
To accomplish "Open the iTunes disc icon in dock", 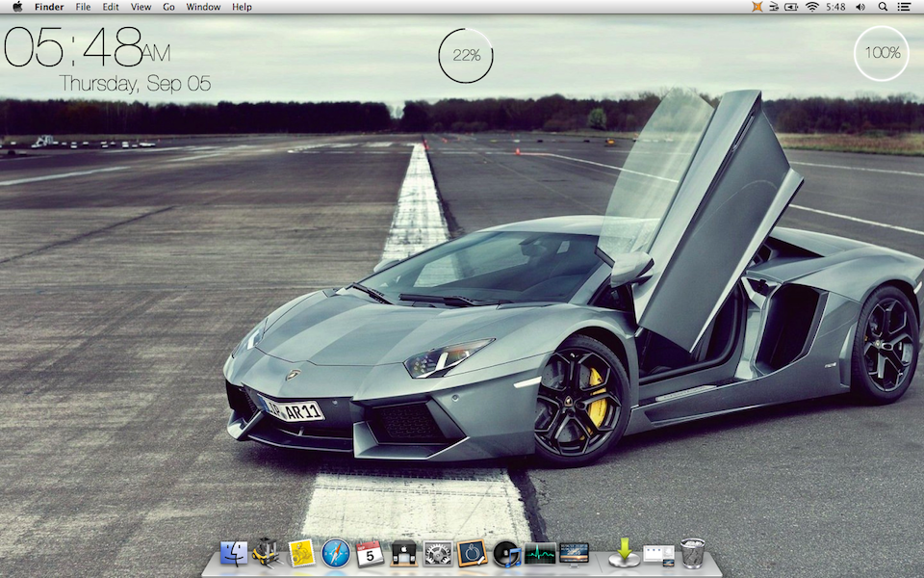I will pyautogui.click(x=506, y=553).
